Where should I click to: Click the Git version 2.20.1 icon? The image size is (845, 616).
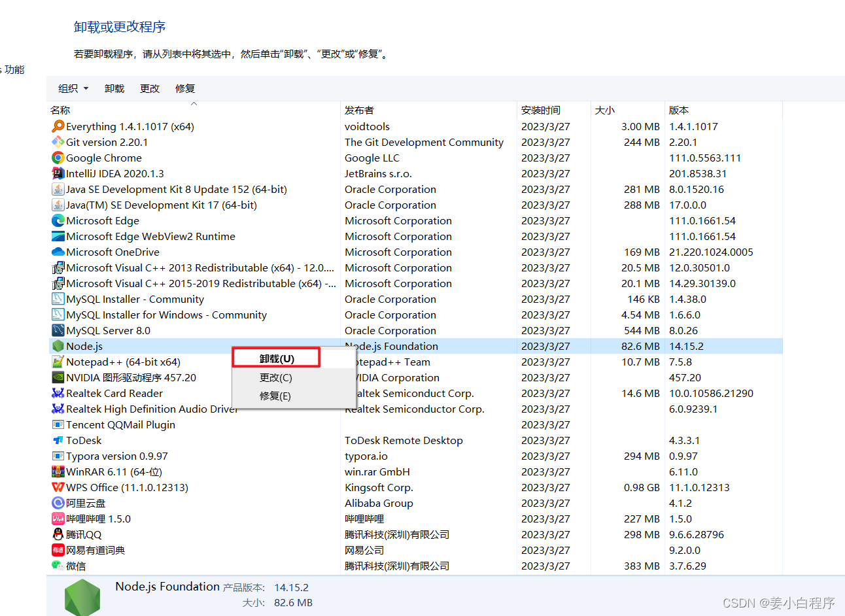click(x=58, y=142)
